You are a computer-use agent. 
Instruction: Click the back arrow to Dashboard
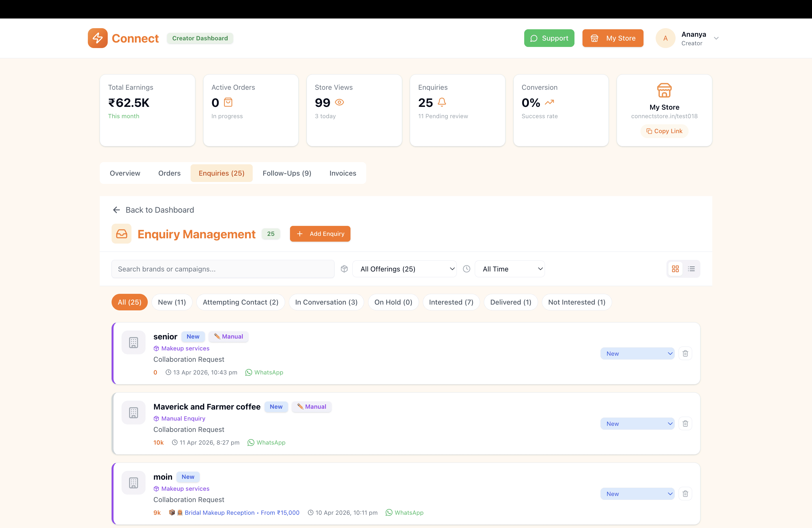tap(116, 210)
